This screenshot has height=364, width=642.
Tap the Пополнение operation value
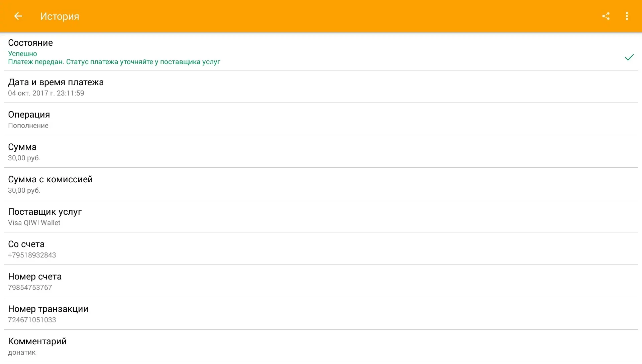[x=28, y=126]
